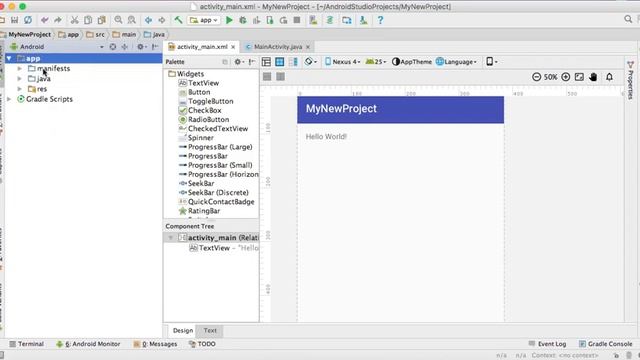Open the Language dropdown

(x=456, y=62)
